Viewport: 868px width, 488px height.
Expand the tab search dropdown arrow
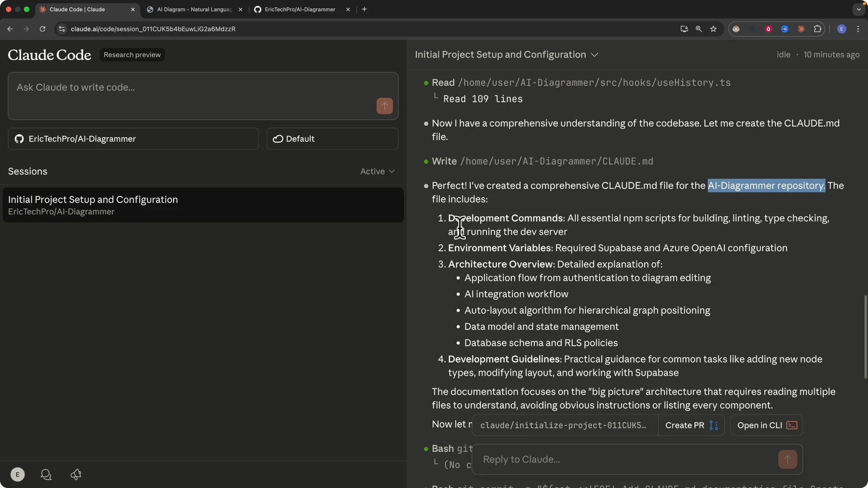click(x=859, y=9)
